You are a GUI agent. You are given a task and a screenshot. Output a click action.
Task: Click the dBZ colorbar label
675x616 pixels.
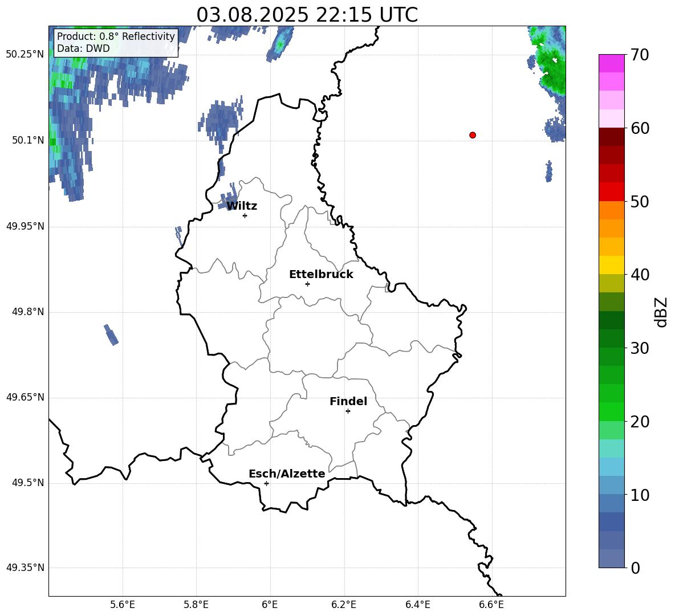661,312
